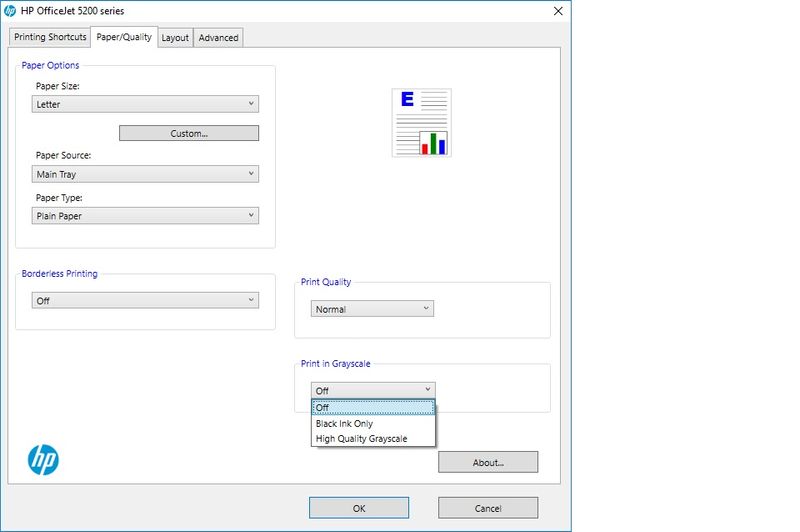This screenshot has height=532, width=800.
Task: Open the Print Quality dropdown
Action: (x=372, y=309)
